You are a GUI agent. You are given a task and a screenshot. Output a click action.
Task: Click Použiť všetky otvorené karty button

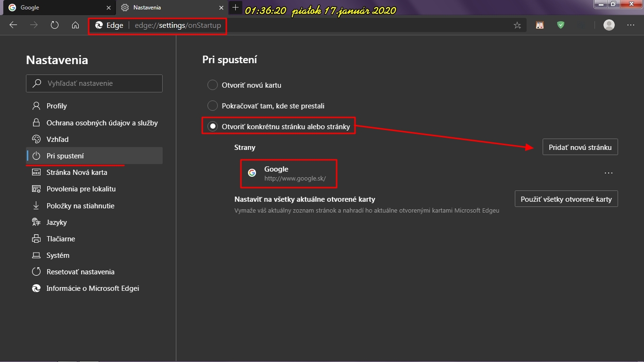click(566, 199)
